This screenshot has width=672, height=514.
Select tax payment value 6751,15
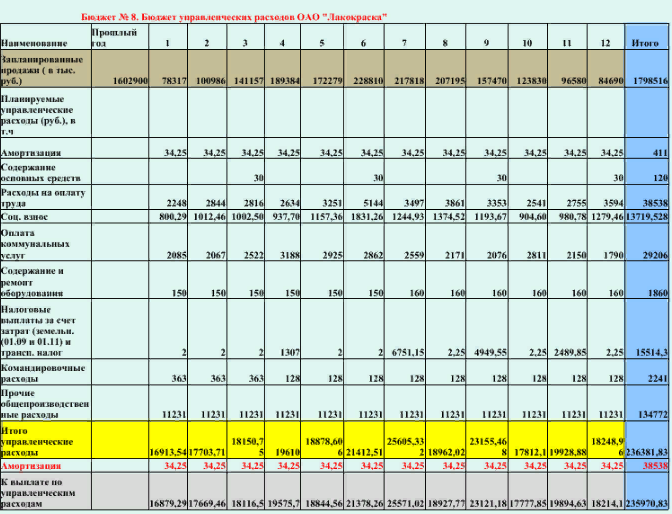click(408, 353)
